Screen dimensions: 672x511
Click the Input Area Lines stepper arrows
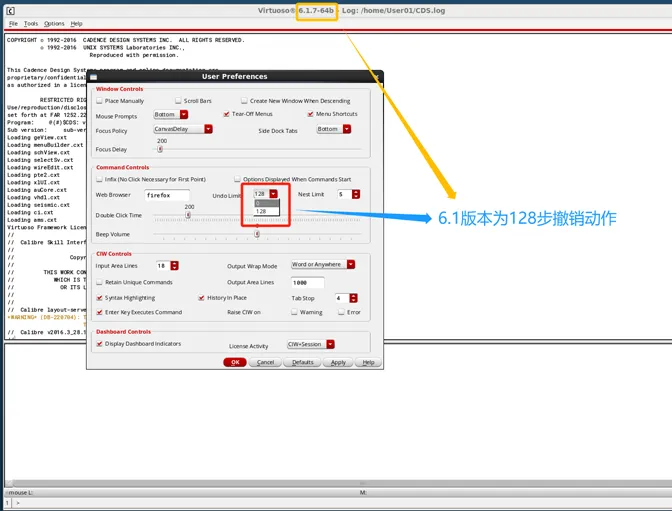pos(174,265)
